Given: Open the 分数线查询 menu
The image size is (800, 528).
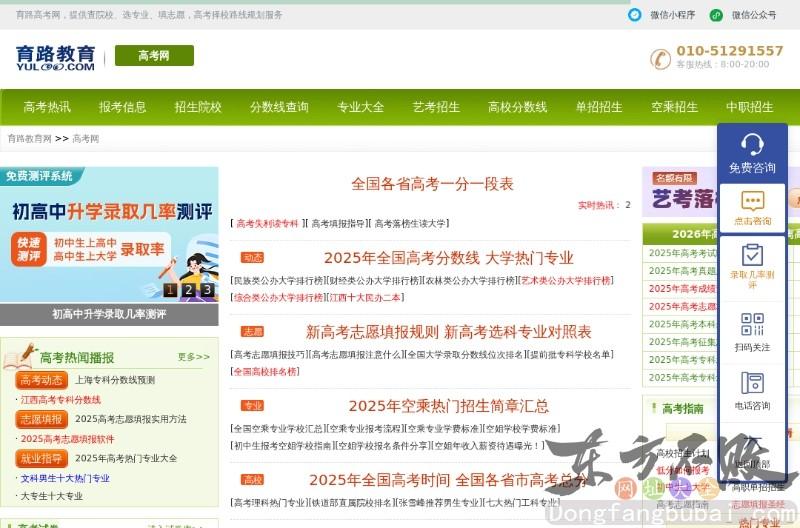Looking at the screenshot, I should [x=279, y=107].
